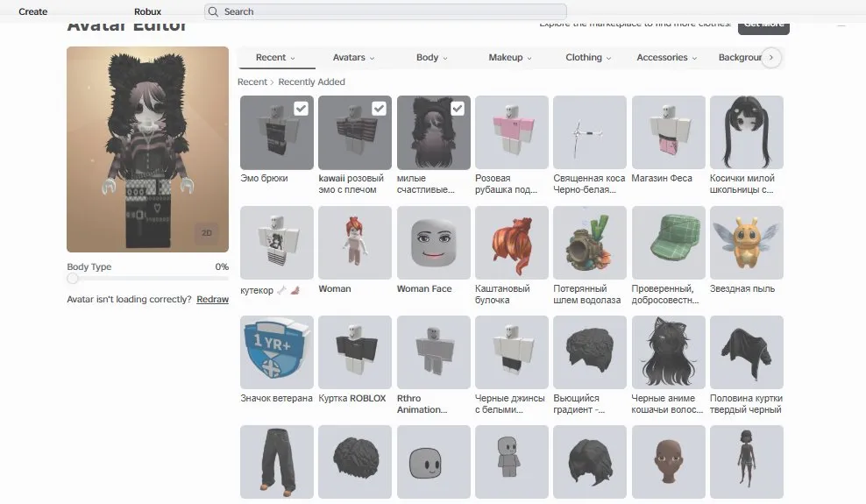Pick the thin dark humanoid body item
This screenshot has height=504, width=866.
(x=747, y=462)
